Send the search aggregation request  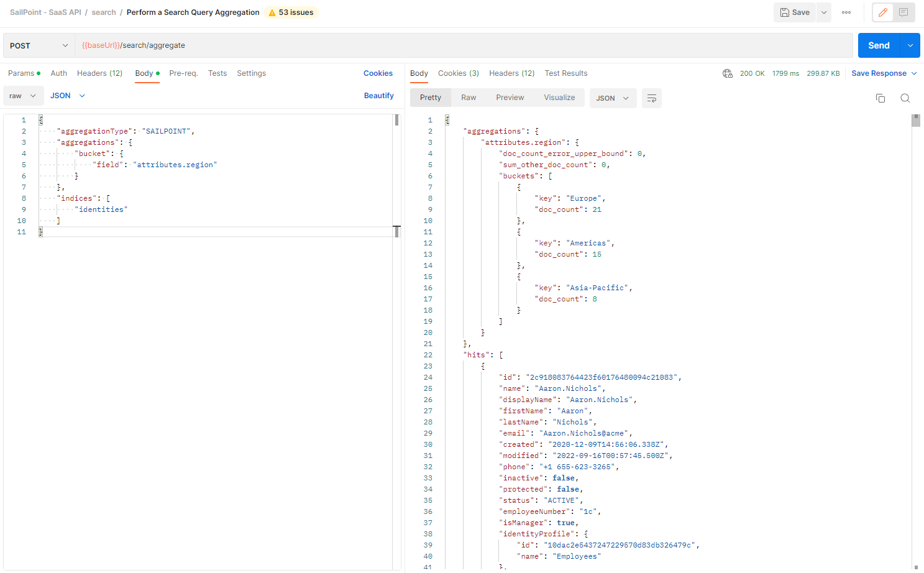879,45
